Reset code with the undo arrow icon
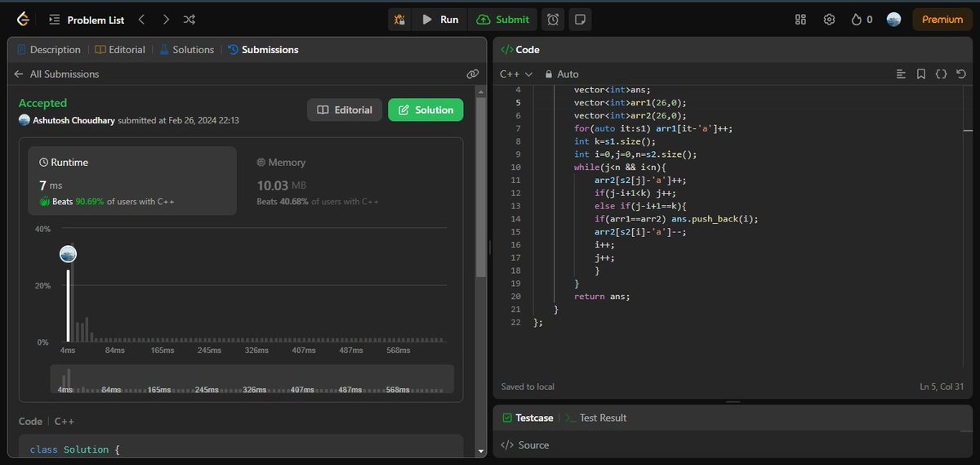The image size is (980, 465). click(961, 74)
